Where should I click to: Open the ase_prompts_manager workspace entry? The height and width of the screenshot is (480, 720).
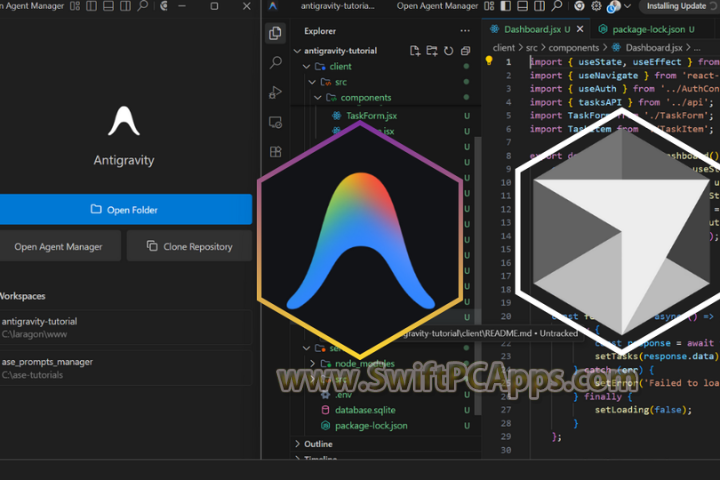pos(126,368)
